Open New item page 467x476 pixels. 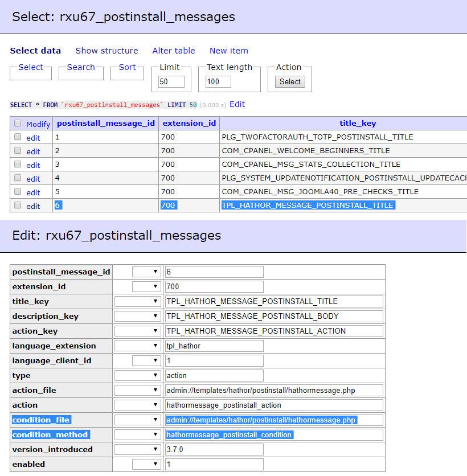(229, 51)
